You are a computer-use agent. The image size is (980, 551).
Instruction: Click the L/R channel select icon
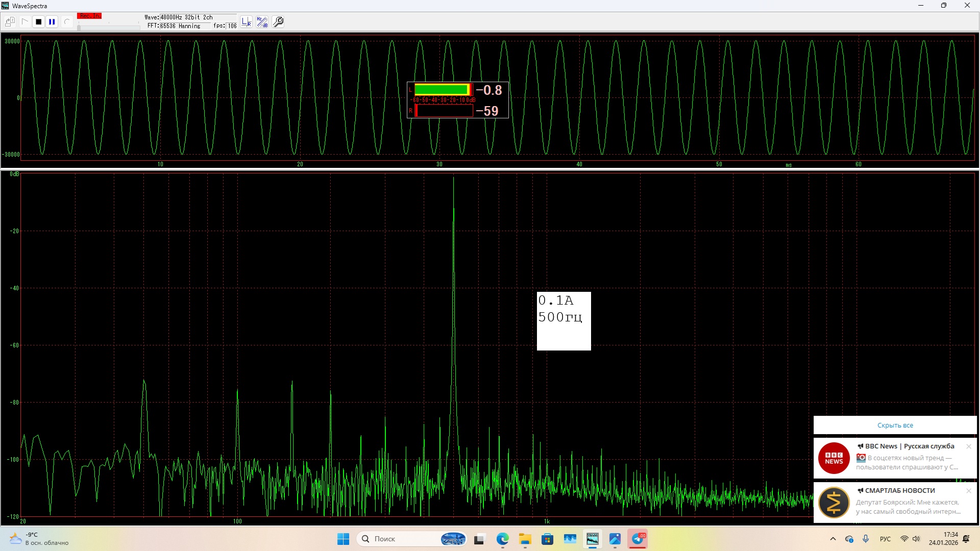point(247,22)
